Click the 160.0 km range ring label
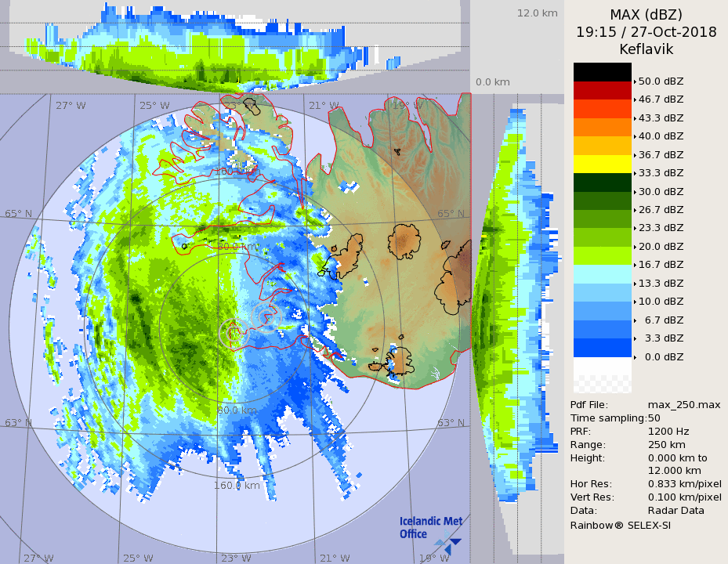728x564 pixels. tap(237, 486)
